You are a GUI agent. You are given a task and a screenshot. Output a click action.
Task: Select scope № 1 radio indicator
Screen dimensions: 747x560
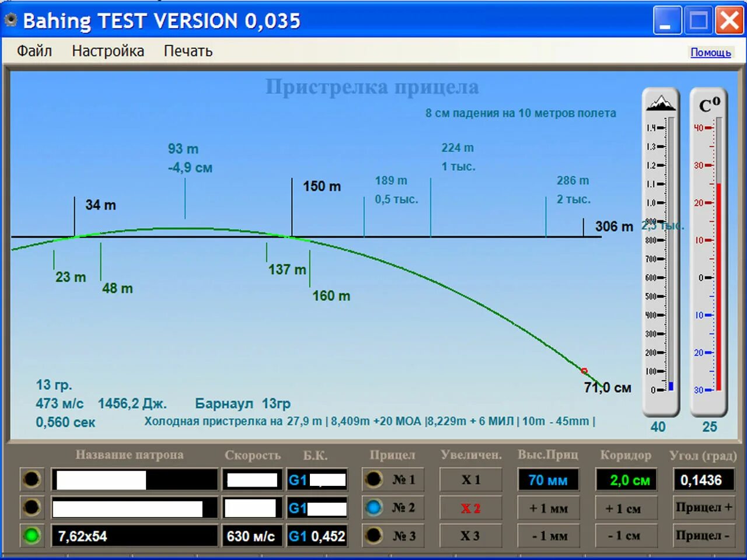point(373,480)
